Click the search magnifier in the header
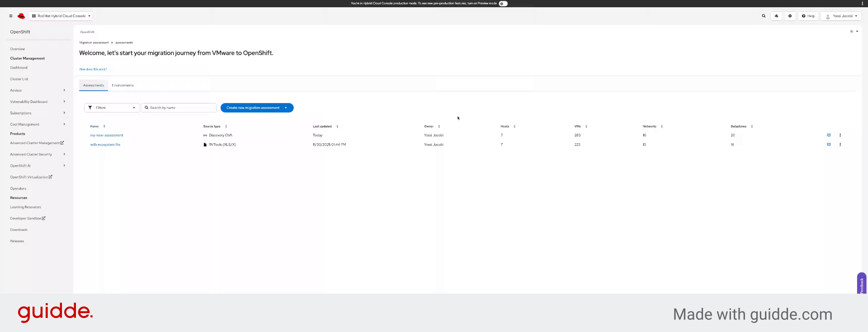 (764, 16)
